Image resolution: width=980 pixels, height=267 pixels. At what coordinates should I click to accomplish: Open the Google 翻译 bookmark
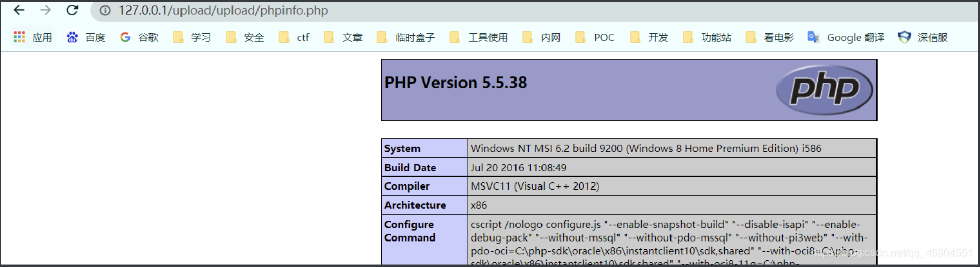[x=846, y=37]
